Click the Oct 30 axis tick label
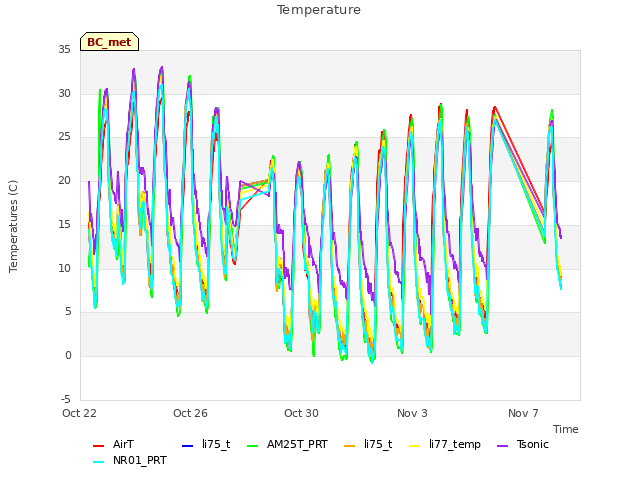The width and height of the screenshot is (640, 480). tap(301, 413)
